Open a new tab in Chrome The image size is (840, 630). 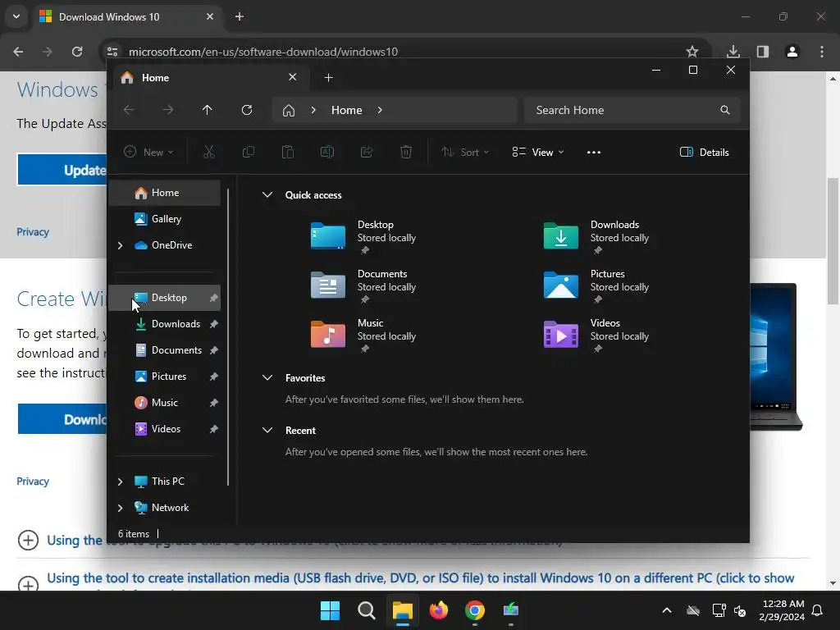(240, 16)
